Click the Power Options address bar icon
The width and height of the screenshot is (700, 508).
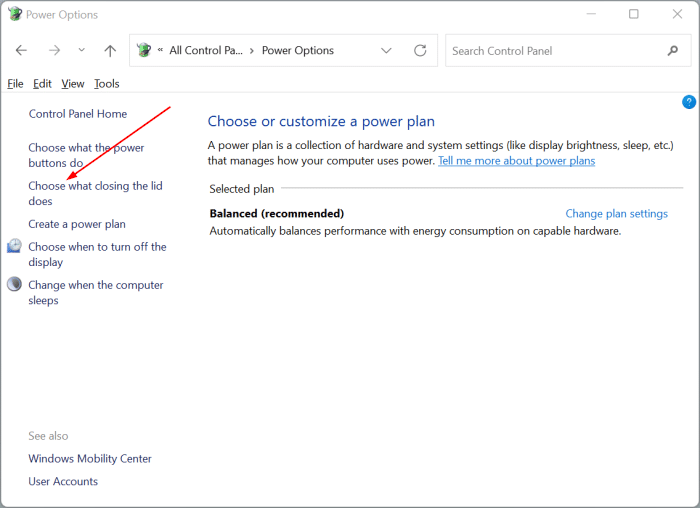(x=144, y=50)
